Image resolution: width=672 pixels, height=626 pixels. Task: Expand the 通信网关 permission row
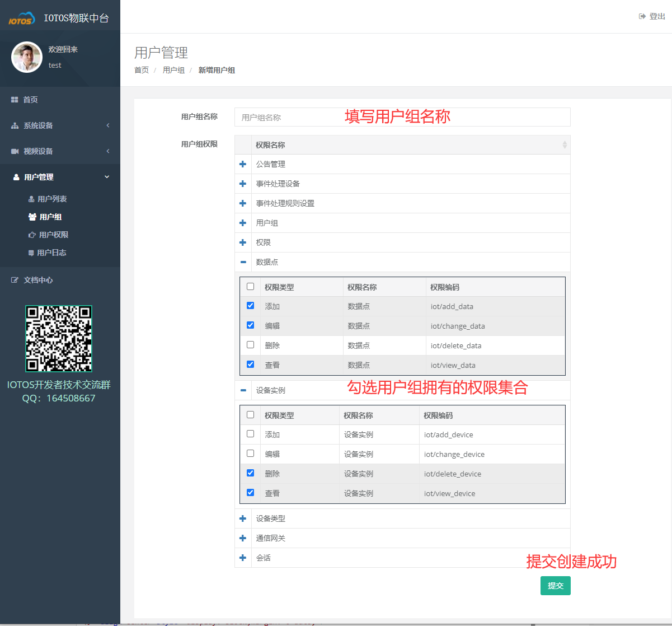[242, 538]
